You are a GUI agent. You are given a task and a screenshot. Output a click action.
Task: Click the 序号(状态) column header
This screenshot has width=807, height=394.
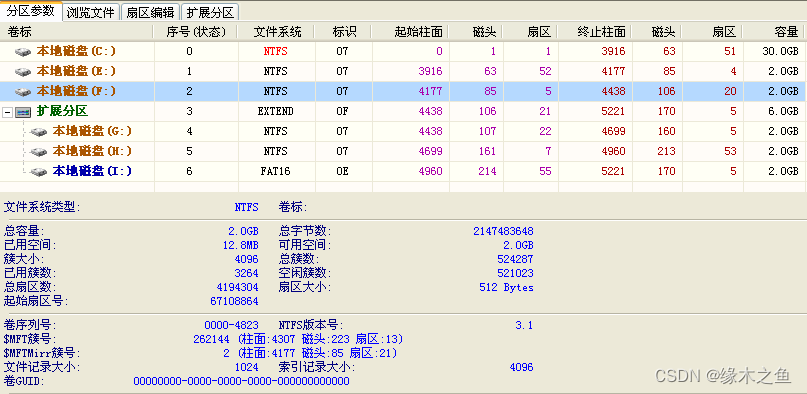pos(196,32)
